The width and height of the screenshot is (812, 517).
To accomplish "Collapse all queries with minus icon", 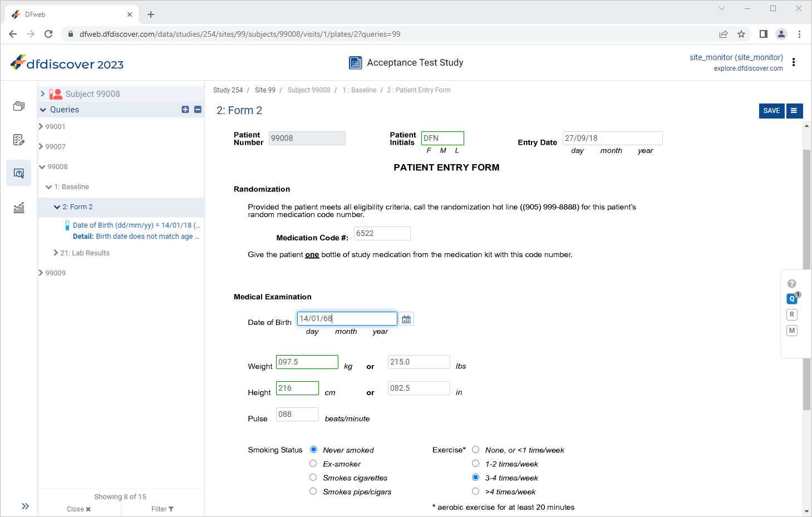I will click(198, 110).
